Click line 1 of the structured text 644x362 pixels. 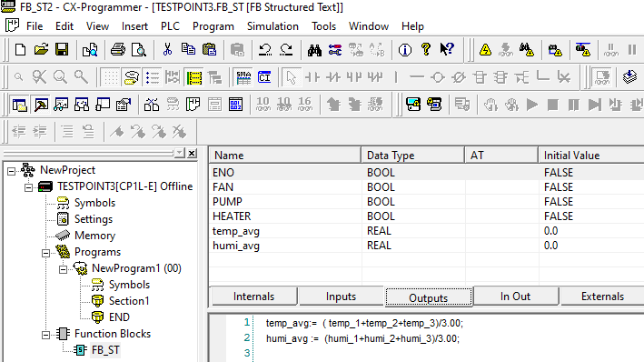coord(364,323)
